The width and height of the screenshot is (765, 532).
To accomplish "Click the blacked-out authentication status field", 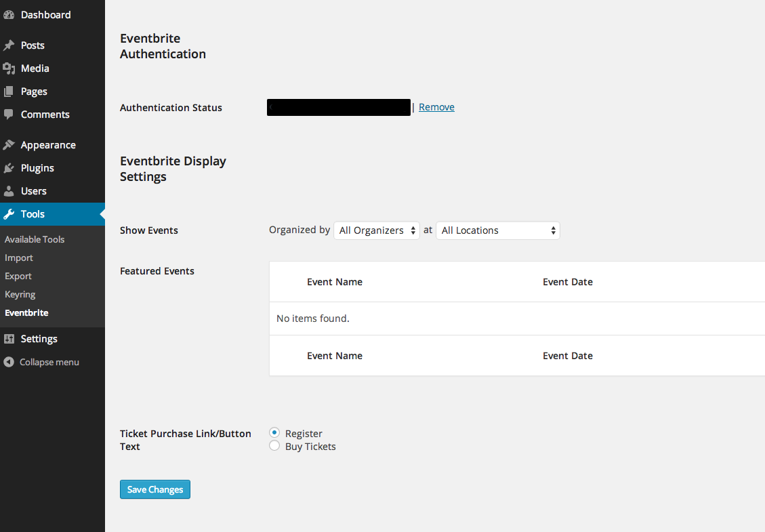I will click(339, 107).
